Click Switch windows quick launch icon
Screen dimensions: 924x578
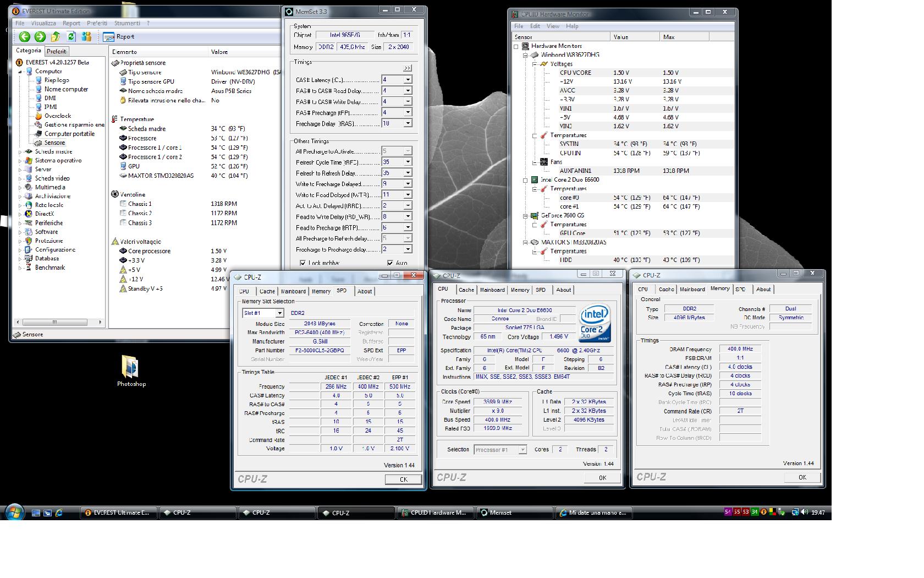(x=47, y=513)
